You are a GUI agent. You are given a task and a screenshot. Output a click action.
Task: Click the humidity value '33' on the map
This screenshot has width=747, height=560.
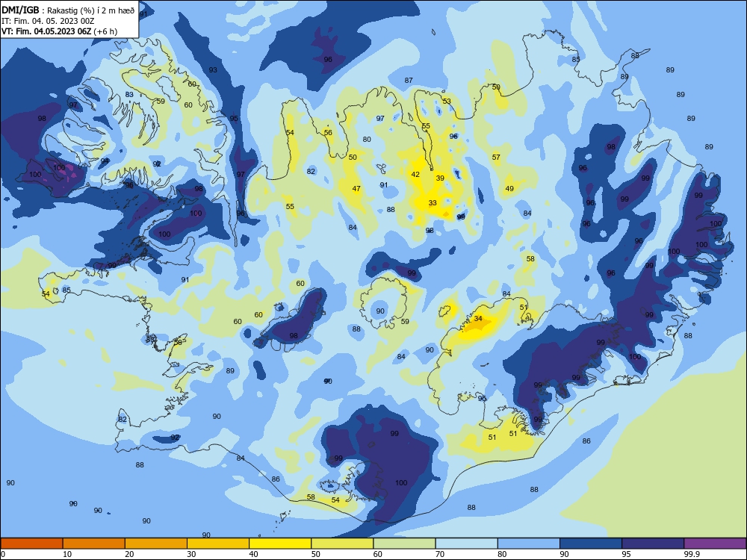pos(432,203)
